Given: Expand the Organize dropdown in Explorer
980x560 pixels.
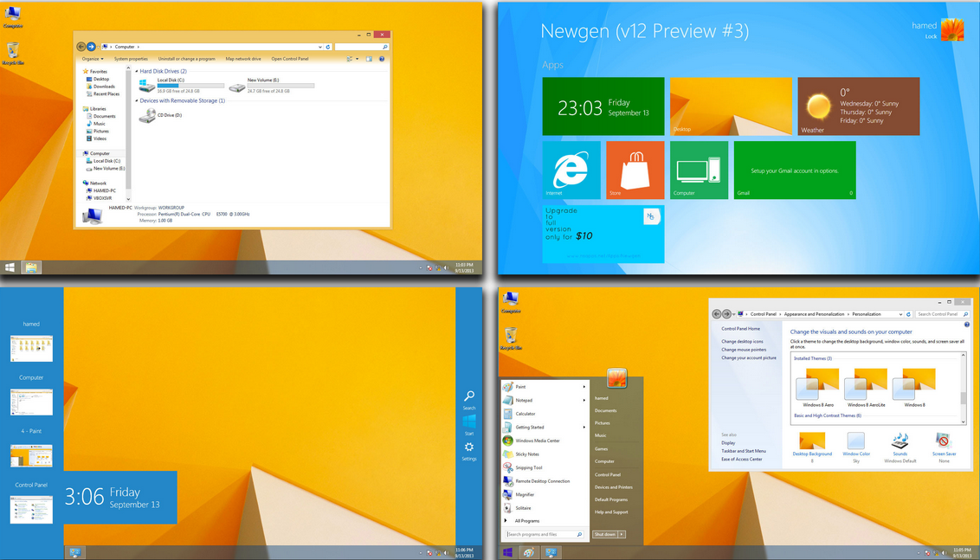Looking at the screenshot, I should [93, 59].
